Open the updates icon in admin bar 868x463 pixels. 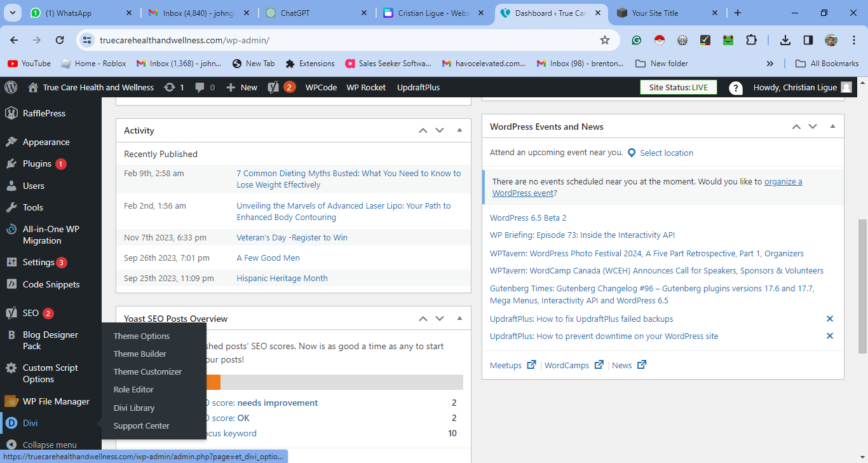170,87
